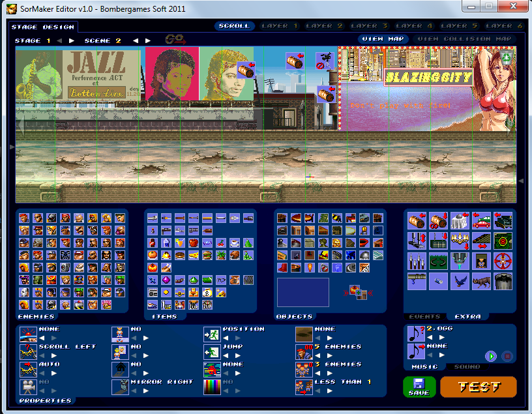The image size is (532, 414).
Task: Choose the brown wolf extra icon
Action: tap(481, 281)
